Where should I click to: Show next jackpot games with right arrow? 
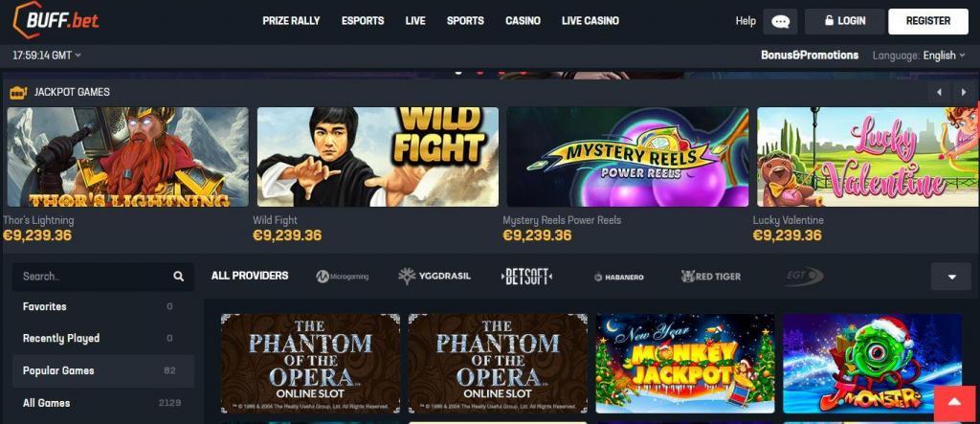pyautogui.click(x=963, y=93)
